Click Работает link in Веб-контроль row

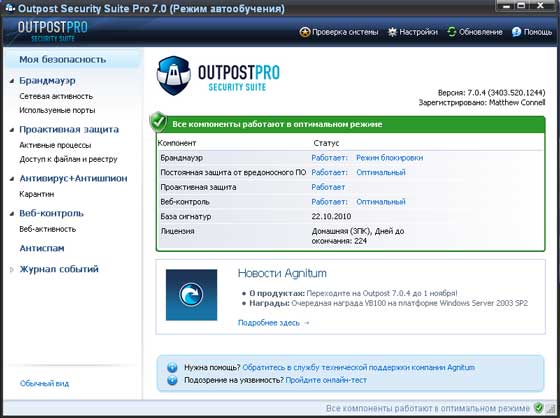pyautogui.click(x=329, y=202)
